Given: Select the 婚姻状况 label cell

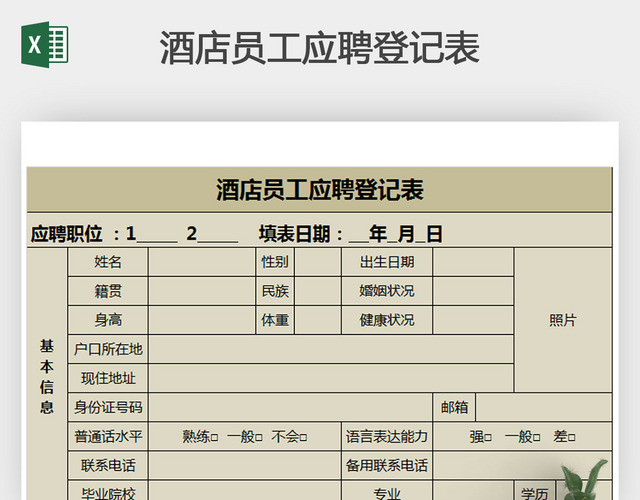Looking at the screenshot, I should 387,291.
